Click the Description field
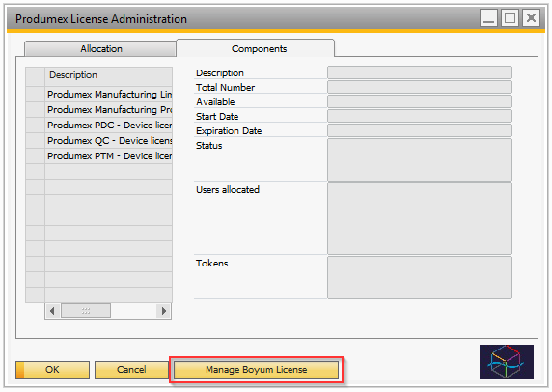Screen dimensions: 552x392 click(x=420, y=72)
